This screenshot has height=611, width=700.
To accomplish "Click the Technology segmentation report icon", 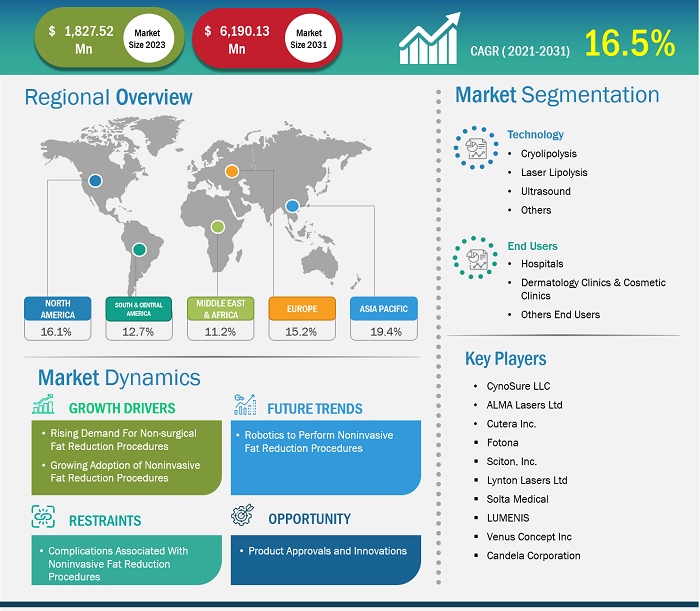I will coord(476,148).
